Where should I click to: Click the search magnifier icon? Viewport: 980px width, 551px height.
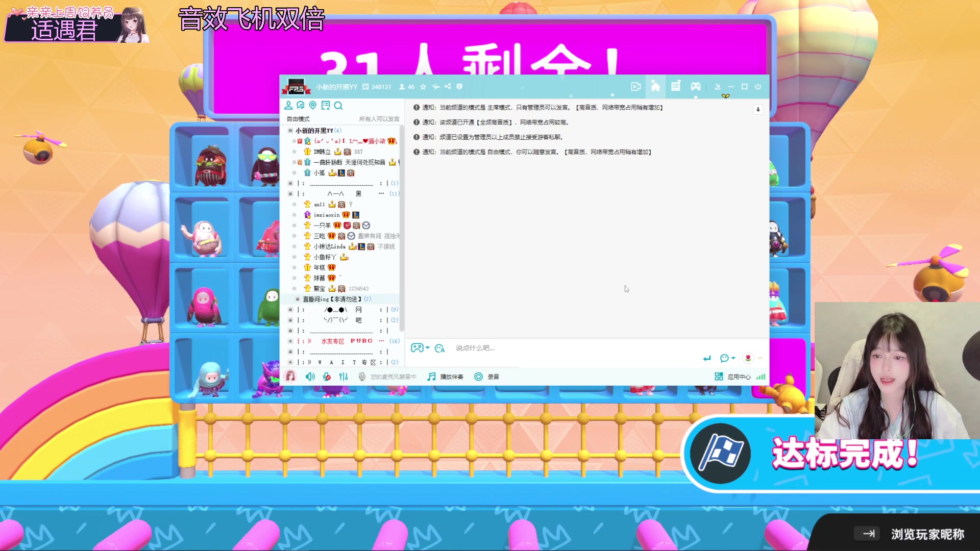pyautogui.click(x=338, y=106)
